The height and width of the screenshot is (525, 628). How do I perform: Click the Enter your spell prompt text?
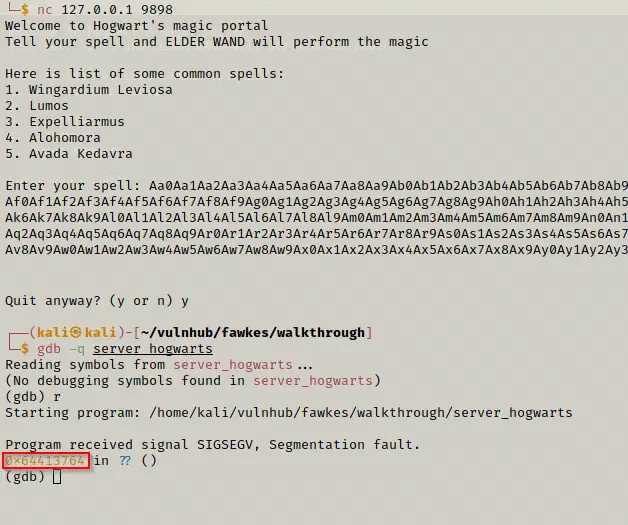tap(73, 185)
